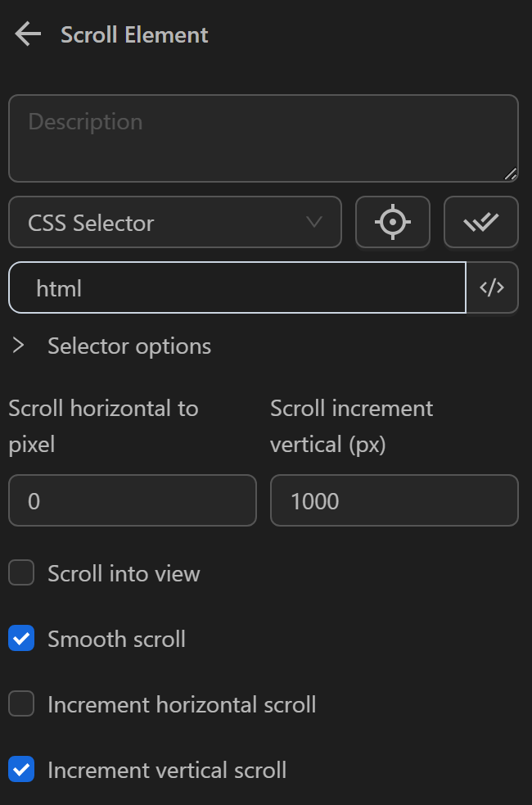Screen dimensions: 532x805
Task: Click the Smooth scroll label text
Action: (115, 639)
